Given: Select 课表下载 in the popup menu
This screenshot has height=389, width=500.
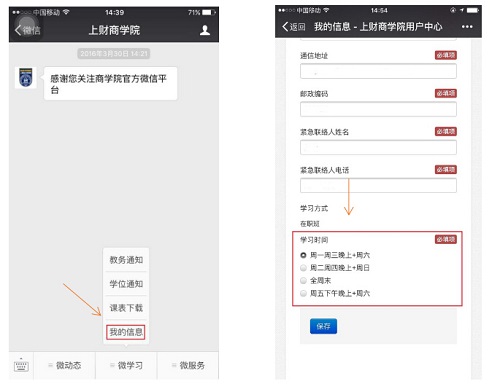Looking at the screenshot, I should coord(126,308).
